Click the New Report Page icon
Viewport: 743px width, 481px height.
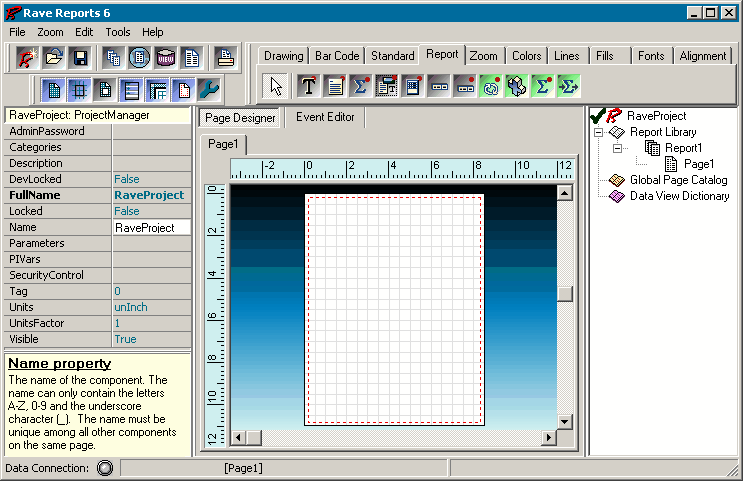point(192,58)
